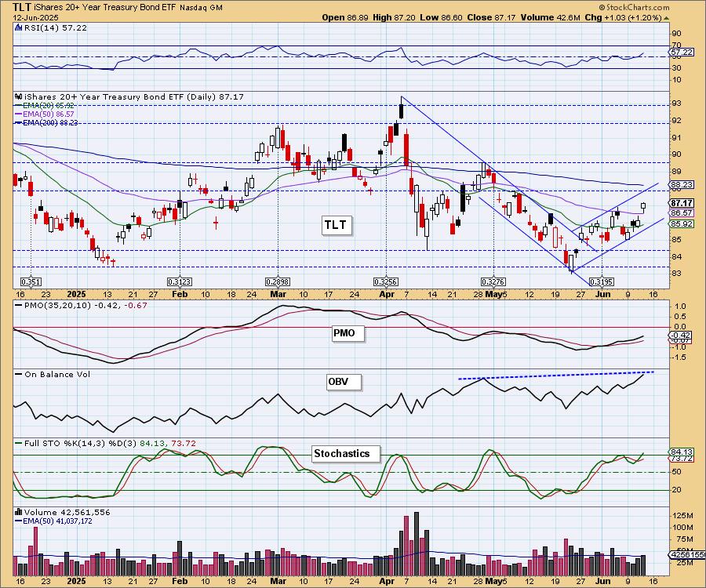Screen dimensions: 706x588
Task: Click the Volume 42.6M value in the header
Action: 550,17
